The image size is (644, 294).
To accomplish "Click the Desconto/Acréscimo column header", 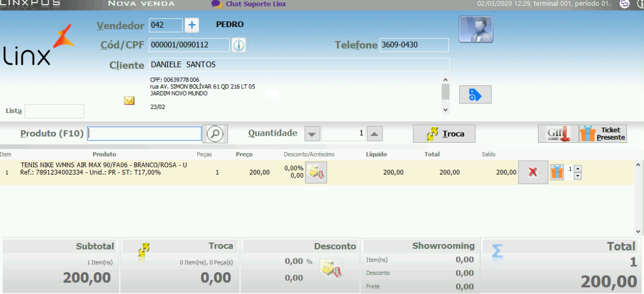I will (x=309, y=154).
